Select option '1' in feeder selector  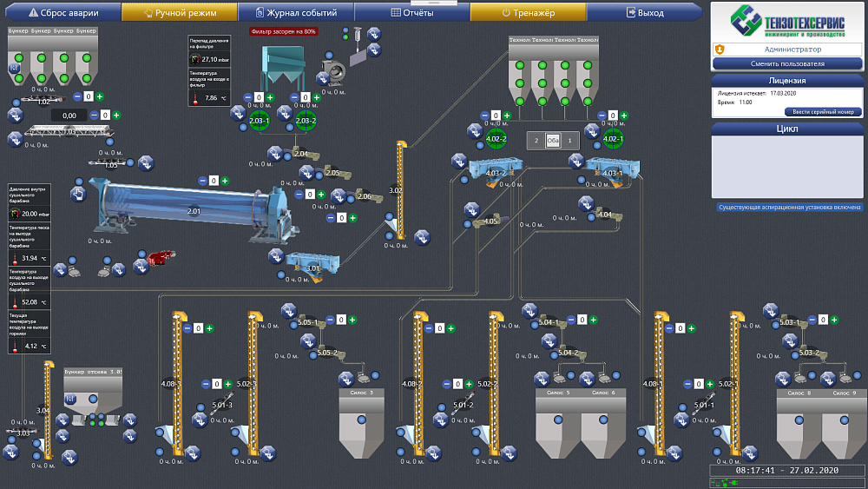(569, 141)
